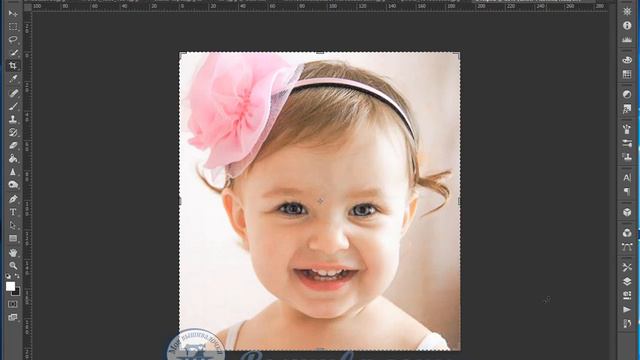Image resolution: width=640 pixels, height=360 pixels.
Task: Open the Channels panel
Action: 627,233
